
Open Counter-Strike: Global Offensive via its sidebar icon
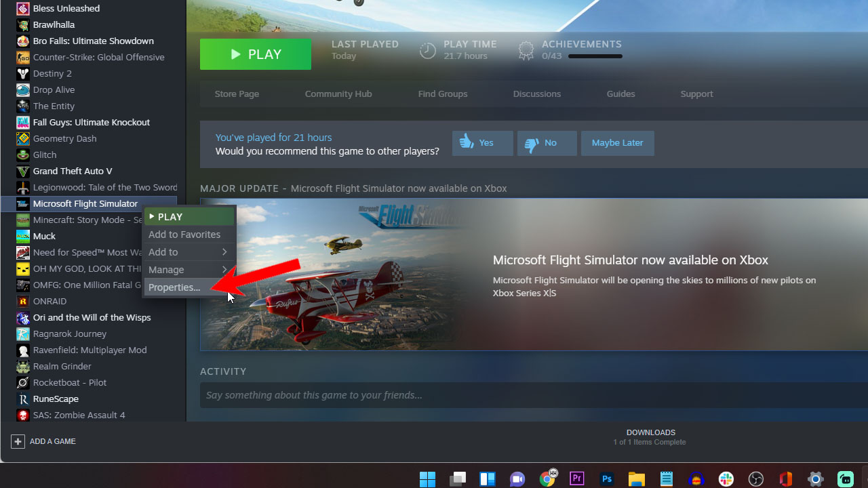(x=22, y=57)
